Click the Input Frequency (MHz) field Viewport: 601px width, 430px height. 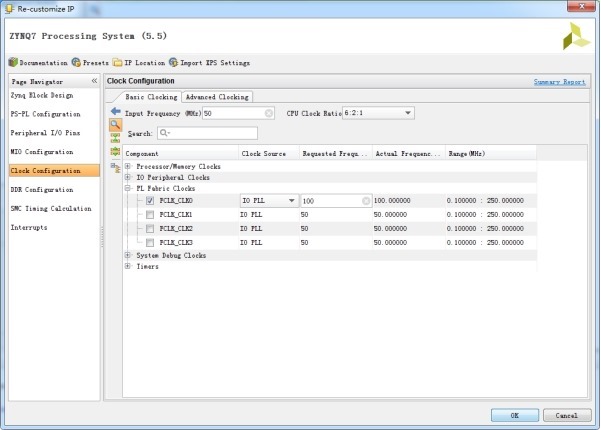click(x=238, y=113)
